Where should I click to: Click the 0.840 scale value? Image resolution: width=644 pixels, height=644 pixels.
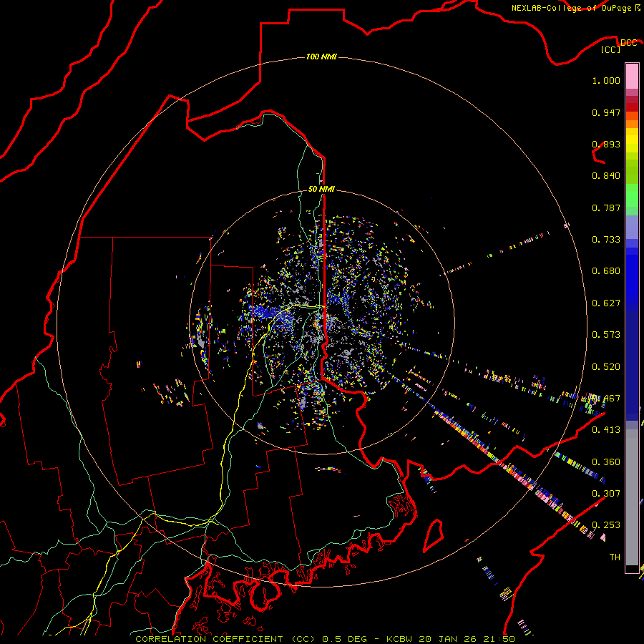(x=606, y=176)
